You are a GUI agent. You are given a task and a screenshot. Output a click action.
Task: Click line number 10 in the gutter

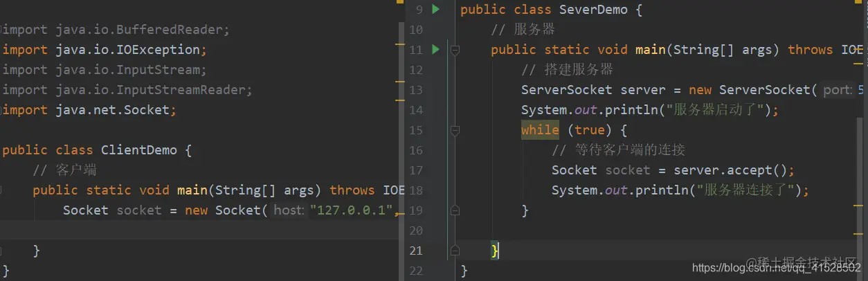(x=416, y=30)
